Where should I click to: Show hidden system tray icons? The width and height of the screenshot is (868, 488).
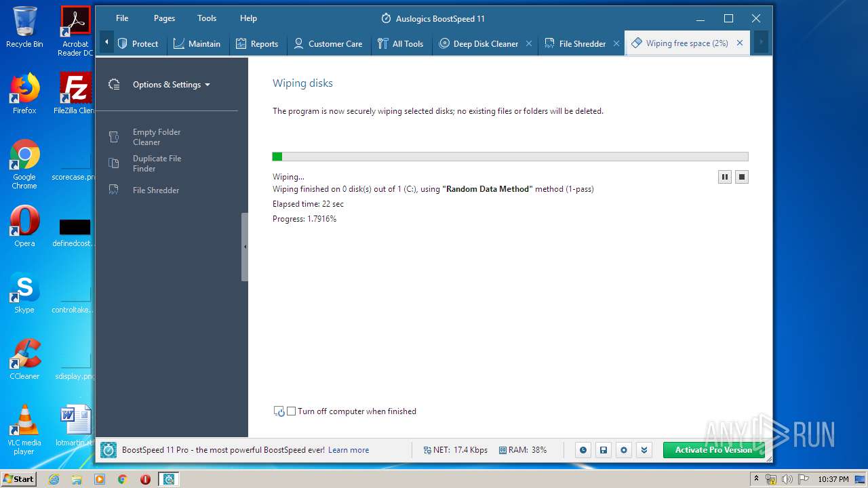757,479
